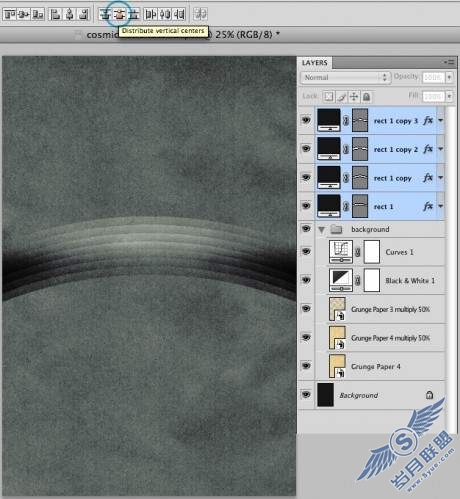This screenshot has width=460, height=499.
Task: Click fx icon on rect 1
Action: click(428, 206)
